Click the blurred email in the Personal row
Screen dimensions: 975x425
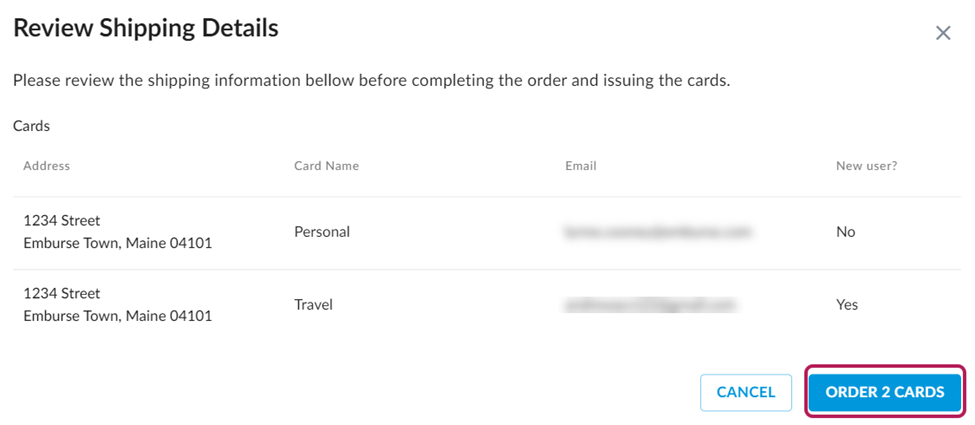[x=657, y=232]
